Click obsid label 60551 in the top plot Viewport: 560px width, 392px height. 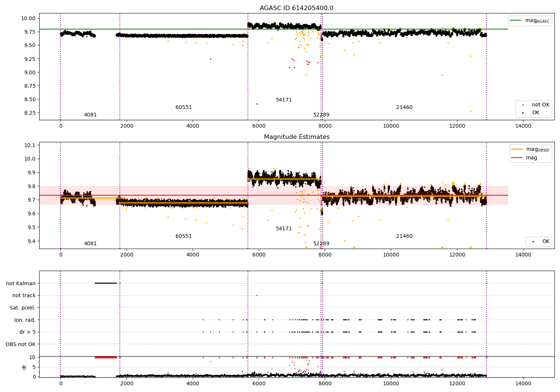[184, 107]
